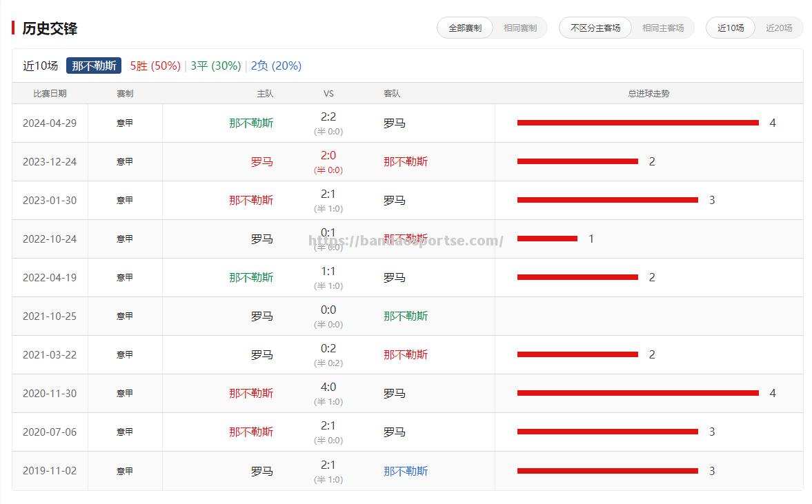Image resolution: width=812 pixels, height=504 pixels.
Task: Click the 主队 column header
Action: coord(265,94)
